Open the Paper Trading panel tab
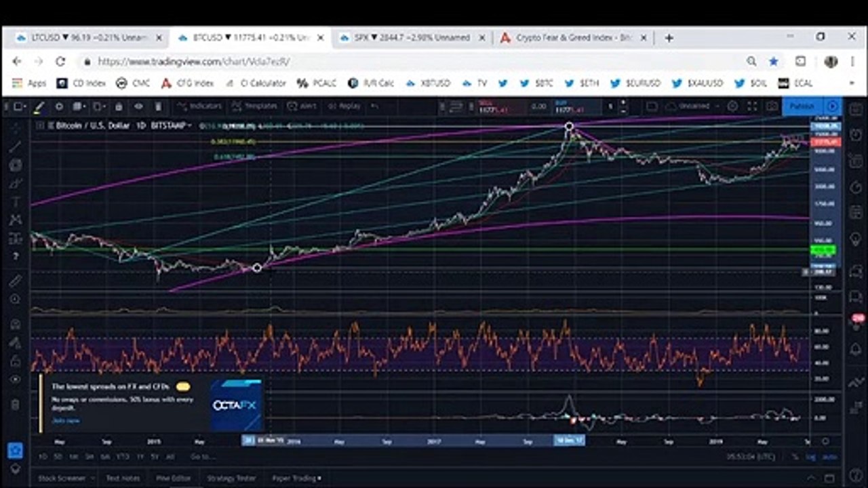This screenshot has height=488, width=868. (296, 478)
